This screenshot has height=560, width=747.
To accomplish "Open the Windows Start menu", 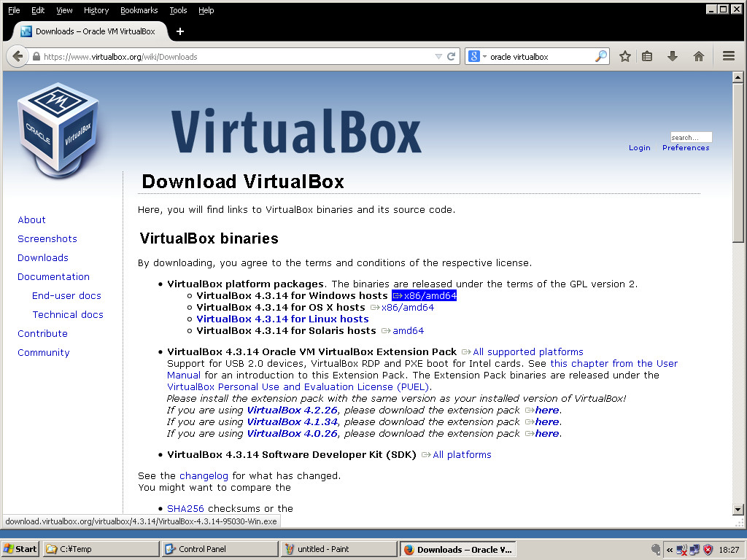I will point(20,549).
